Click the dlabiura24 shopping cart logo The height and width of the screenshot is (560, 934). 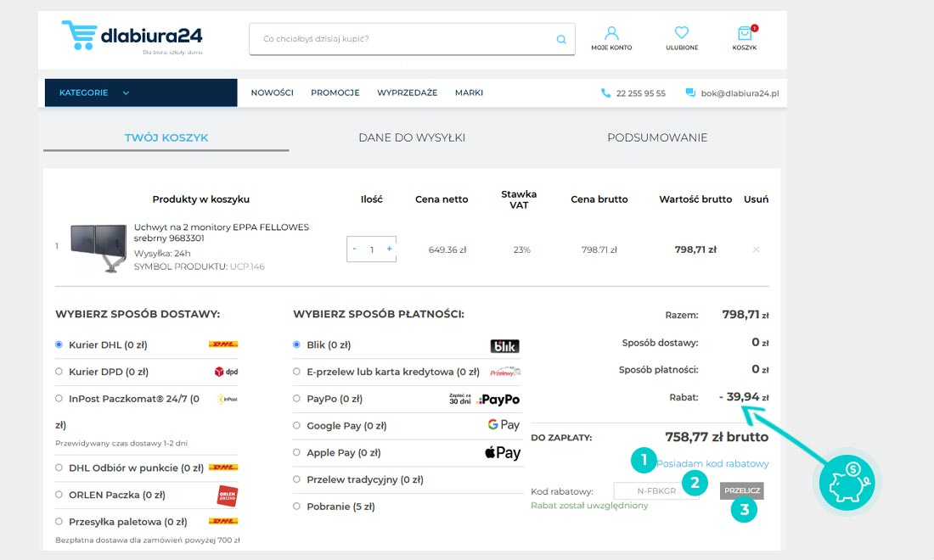pyautogui.click(x=132, y=37)
